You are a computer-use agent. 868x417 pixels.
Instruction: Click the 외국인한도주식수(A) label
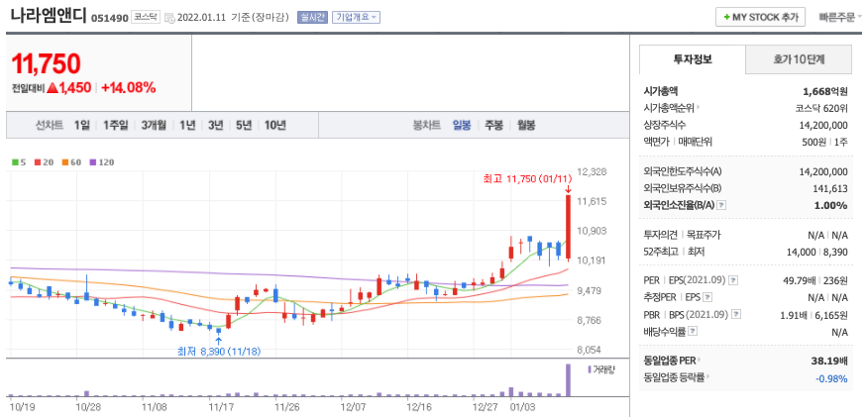tap(683, 171)
